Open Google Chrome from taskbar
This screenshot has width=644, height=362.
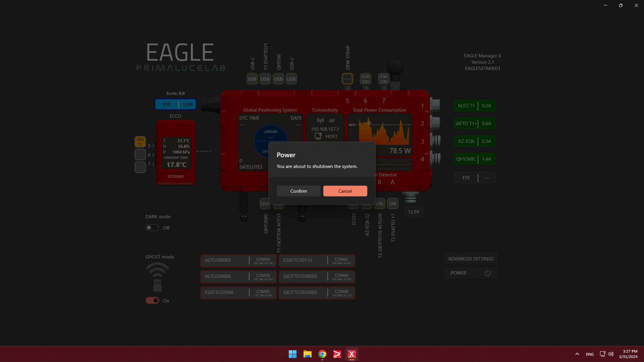click(322, 354)
